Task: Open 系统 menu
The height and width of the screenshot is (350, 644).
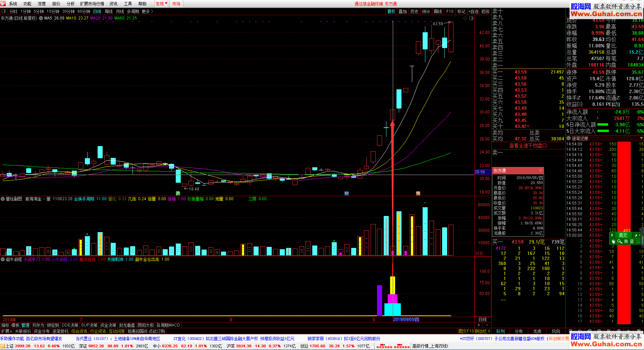Action: coord(13,4)
